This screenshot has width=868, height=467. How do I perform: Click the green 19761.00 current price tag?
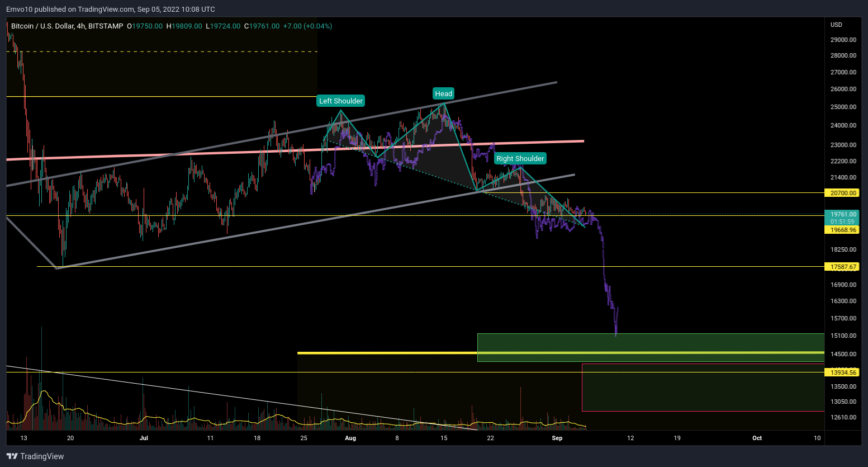pyautogui.click(x=842, y=214)
